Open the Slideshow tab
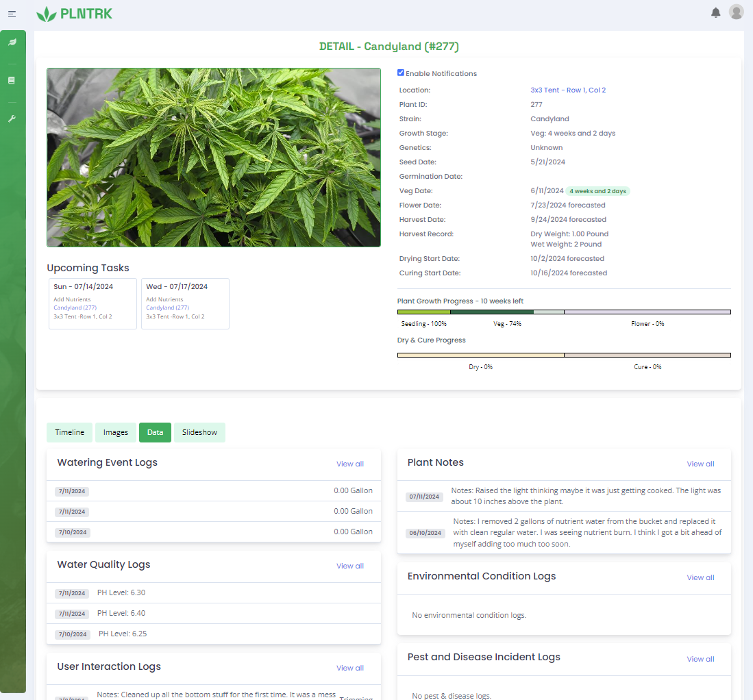 (x=199, y=433)
